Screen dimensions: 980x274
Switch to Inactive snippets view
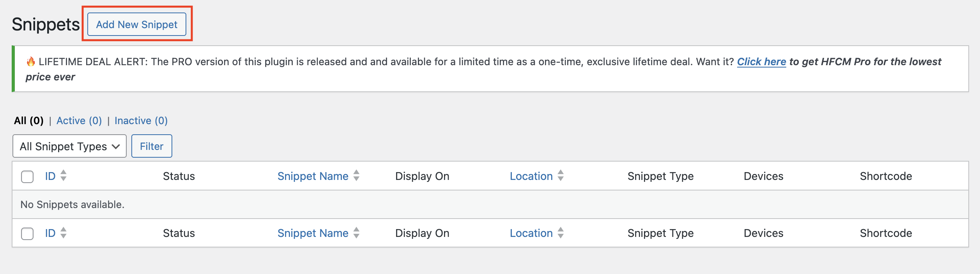(x=141, y=121)
